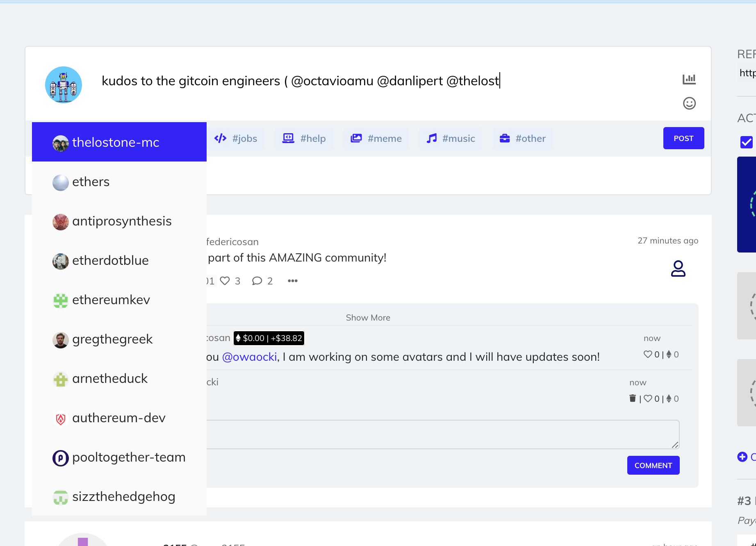
Task: Click the gregthegreek avatar
Action: 61,340
